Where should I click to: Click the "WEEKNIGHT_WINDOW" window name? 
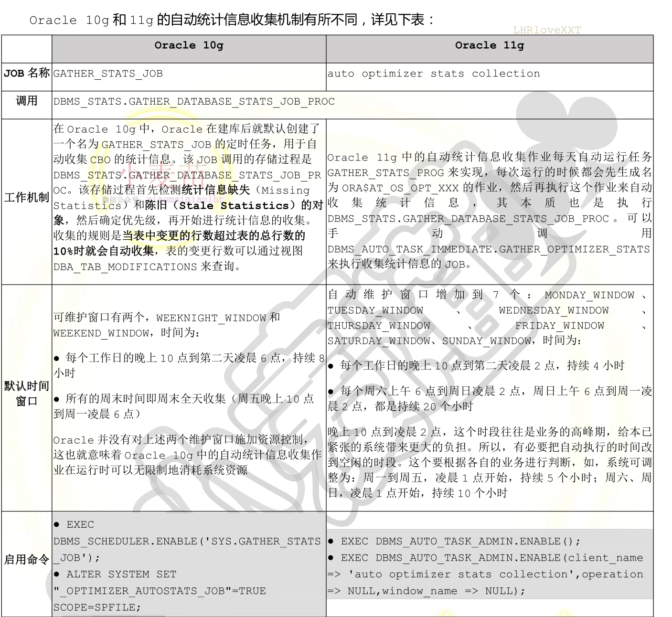pyautogui.click(x=211, y=318)
